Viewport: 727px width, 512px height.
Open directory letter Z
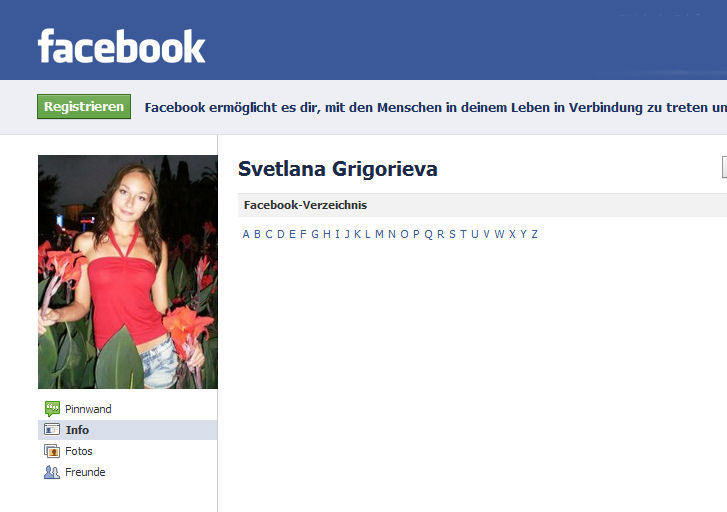pyautogui.click(x=535, y=234)
